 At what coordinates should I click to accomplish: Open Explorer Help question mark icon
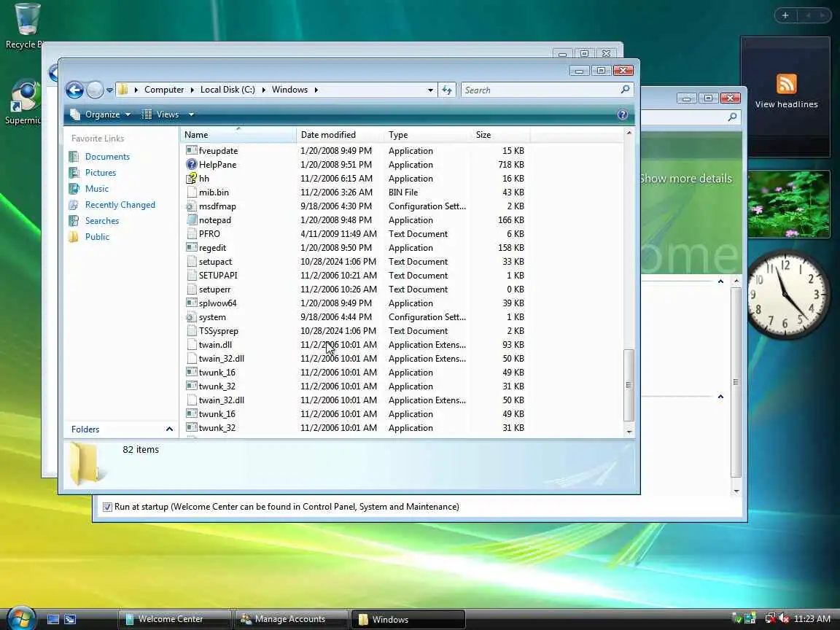623,114
